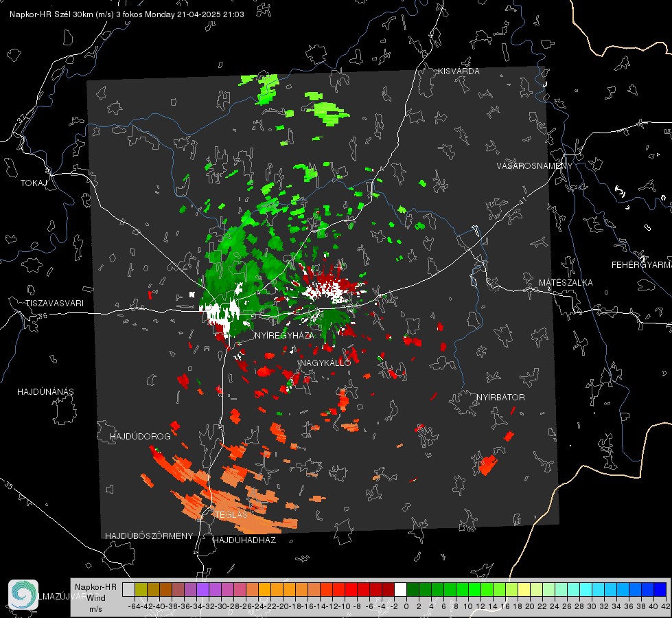Click the HAJDÚBÖSZÖRMÉNY town label

click(x=149, y=536)
